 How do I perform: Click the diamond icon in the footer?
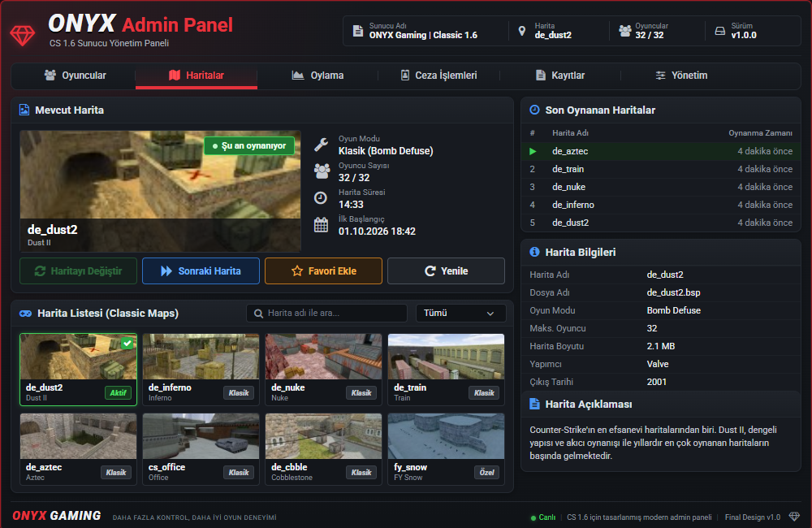click(794, 517)
